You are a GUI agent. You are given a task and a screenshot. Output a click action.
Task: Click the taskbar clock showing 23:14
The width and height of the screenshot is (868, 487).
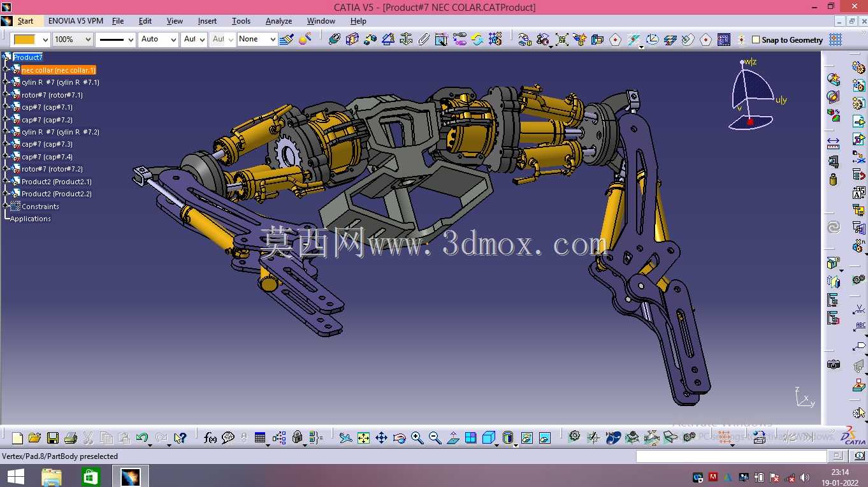pyautogui.click(x=840, y=472)
